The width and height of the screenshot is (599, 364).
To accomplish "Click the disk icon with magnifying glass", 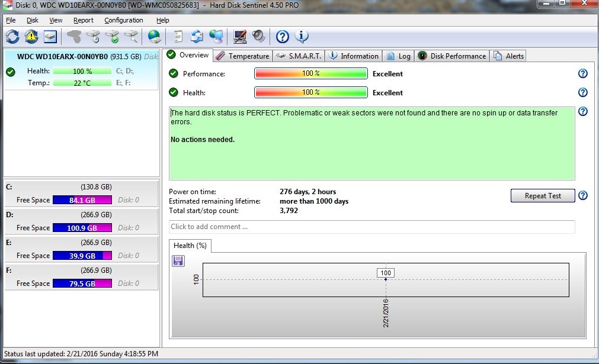I will [131, 37].
